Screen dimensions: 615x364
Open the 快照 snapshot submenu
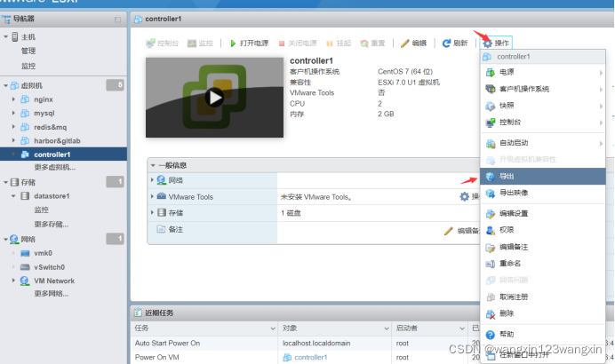(543, 106)
